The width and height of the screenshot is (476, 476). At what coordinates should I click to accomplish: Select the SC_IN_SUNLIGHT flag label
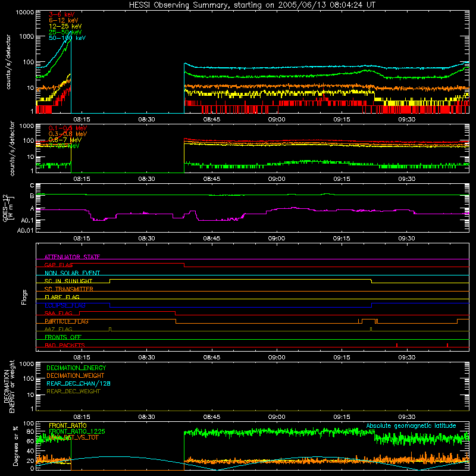click(x=68, y=281)
